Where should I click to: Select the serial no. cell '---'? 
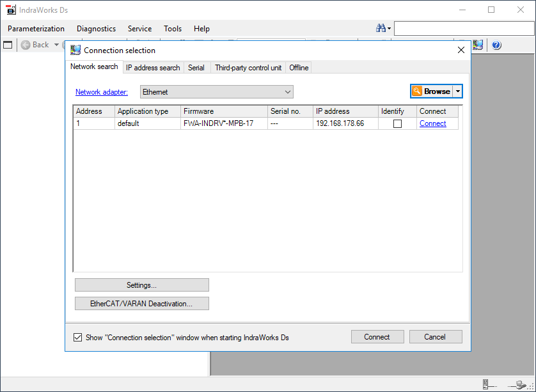point(290,123)
